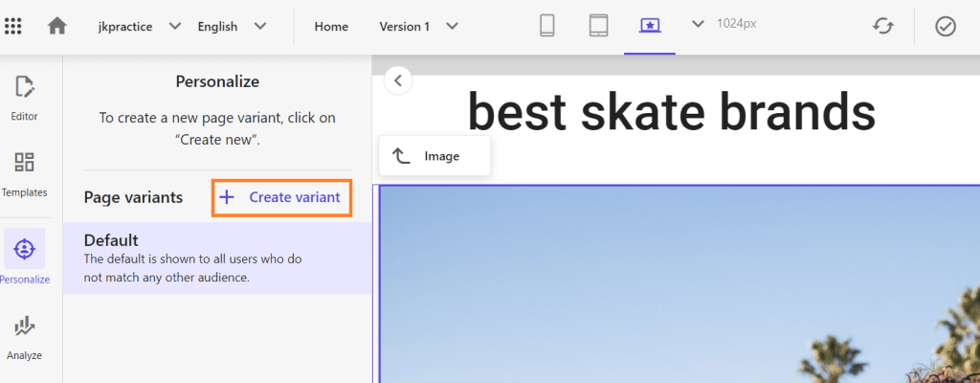Screen dimensions: 980x383
Task: Switch to mobile phone preview
Action: [547, 26]
